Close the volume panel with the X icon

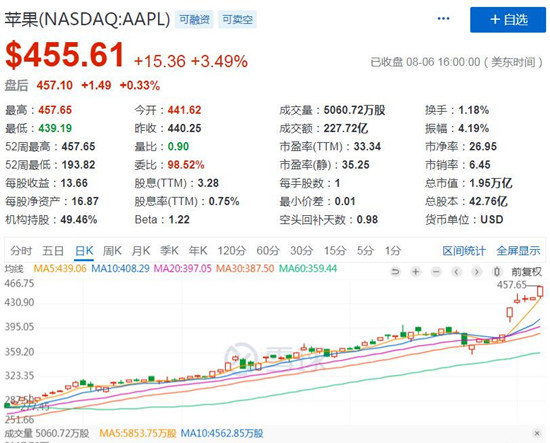[537, 433]
